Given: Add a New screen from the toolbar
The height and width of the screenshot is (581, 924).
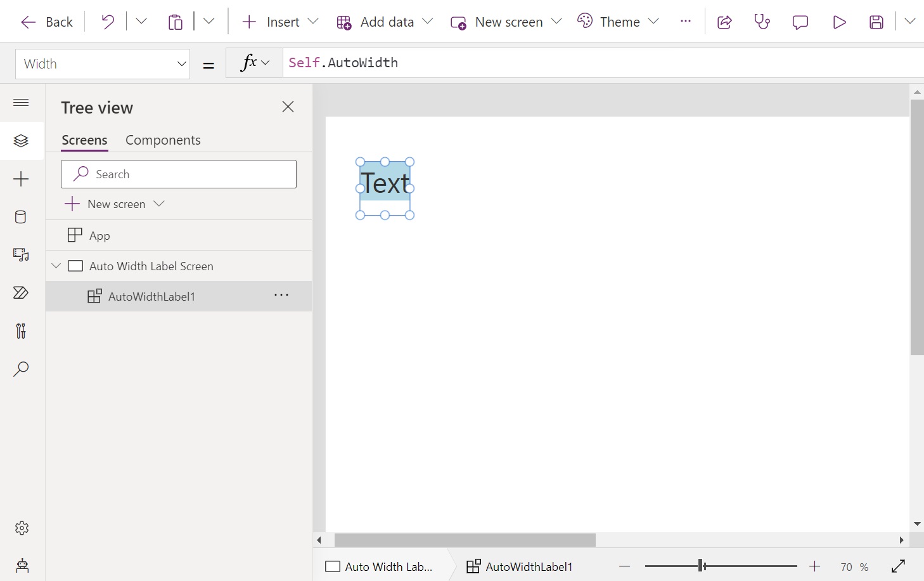Looking at the screenshot, I should 508,22.
